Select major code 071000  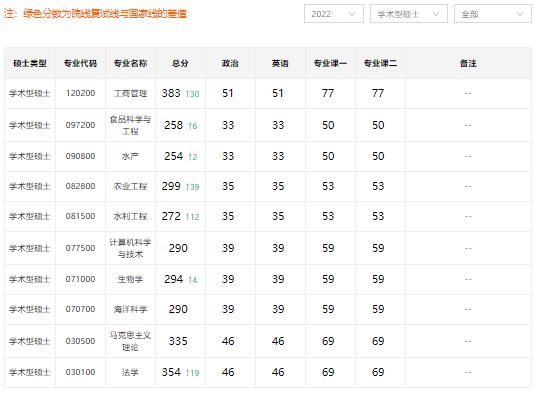click(x=80, y=279)
